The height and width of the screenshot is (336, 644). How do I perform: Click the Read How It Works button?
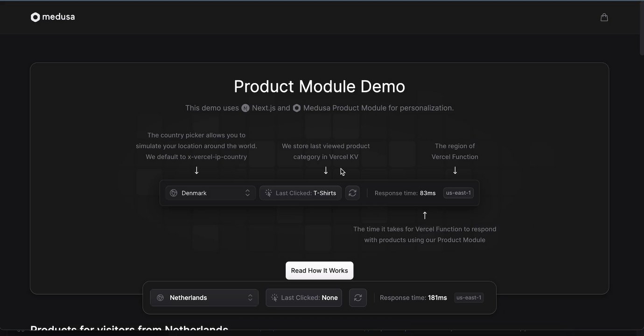tap(320, 271)
